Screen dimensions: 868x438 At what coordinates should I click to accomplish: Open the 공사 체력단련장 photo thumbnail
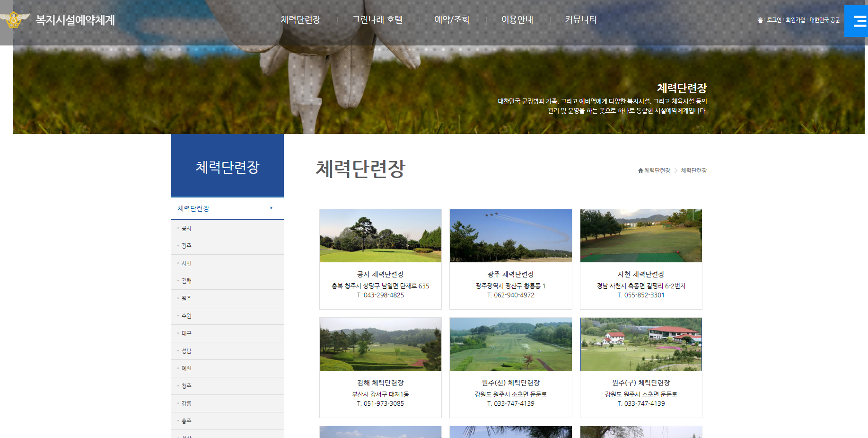click(x=380, y=236)
